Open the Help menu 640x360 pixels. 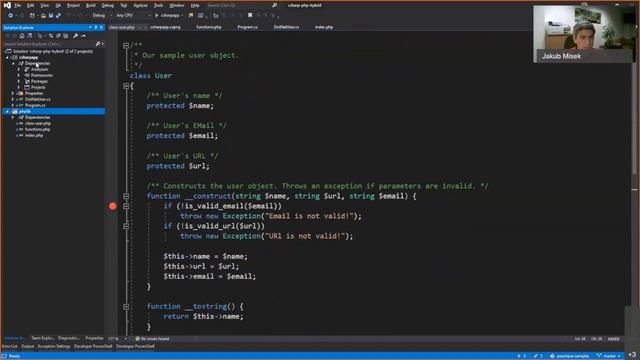point(195,5)
